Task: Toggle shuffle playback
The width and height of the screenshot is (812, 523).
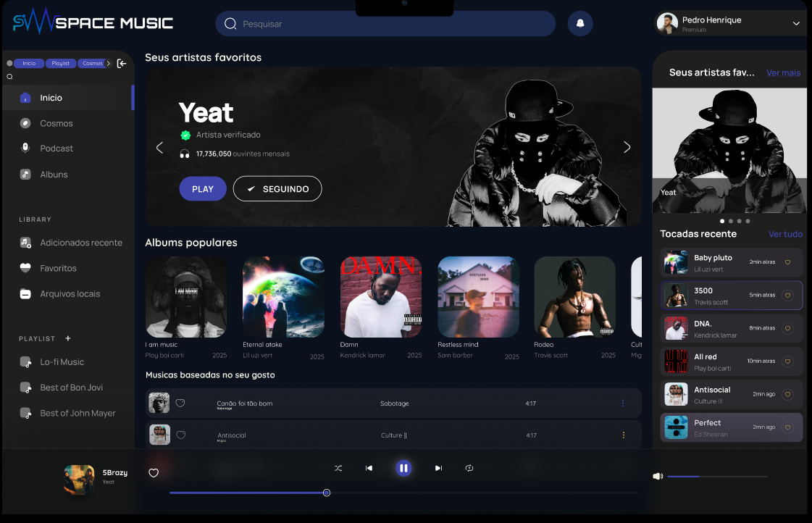Action: 338,468
